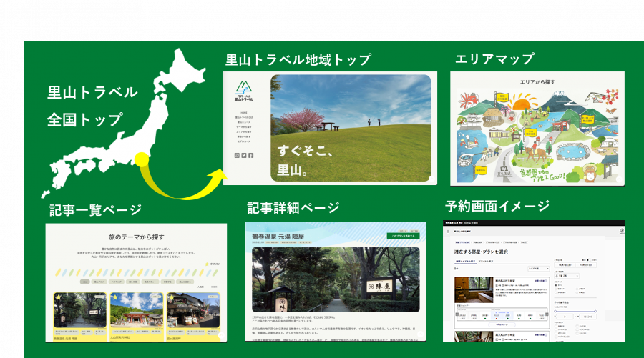644x358 pixels.
Task: Open the hamburger menu on the booking screen
Action: [x=448, y=232]
